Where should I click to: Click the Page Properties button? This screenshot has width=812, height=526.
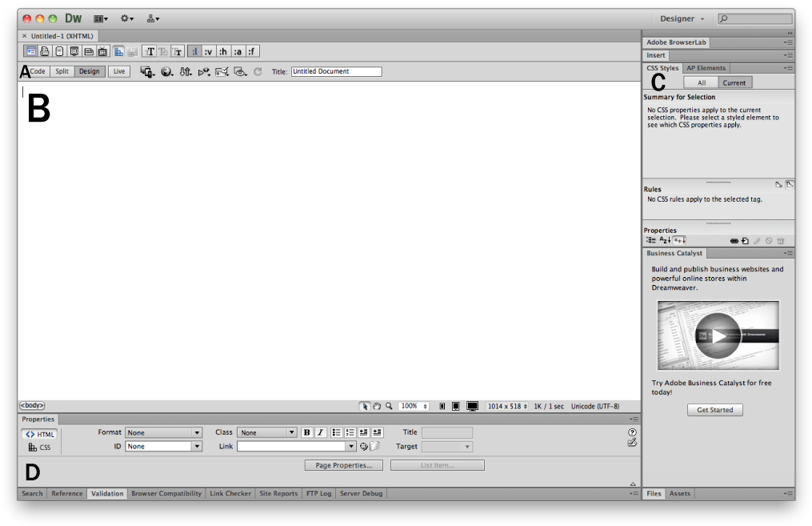[344, 465]
